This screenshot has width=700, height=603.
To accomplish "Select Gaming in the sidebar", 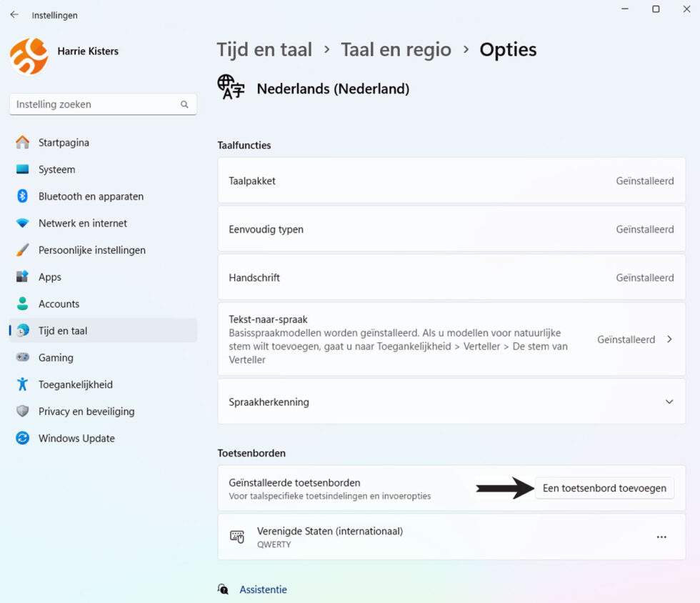I will (x=54, y=357).
